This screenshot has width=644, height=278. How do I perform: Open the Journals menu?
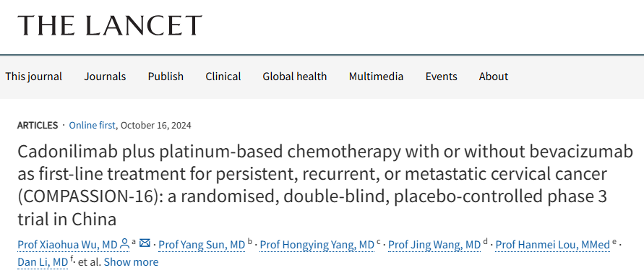pyautogui.click(x=105, y=77)
